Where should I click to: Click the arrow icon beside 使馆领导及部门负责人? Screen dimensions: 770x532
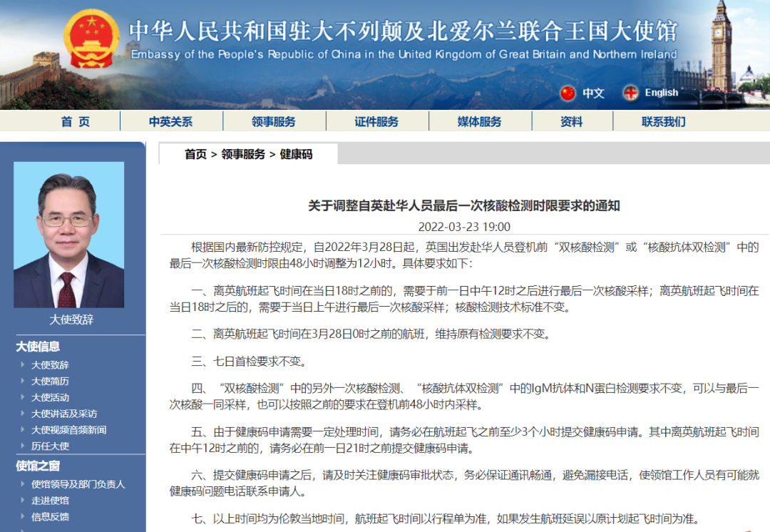click(24, 484)
